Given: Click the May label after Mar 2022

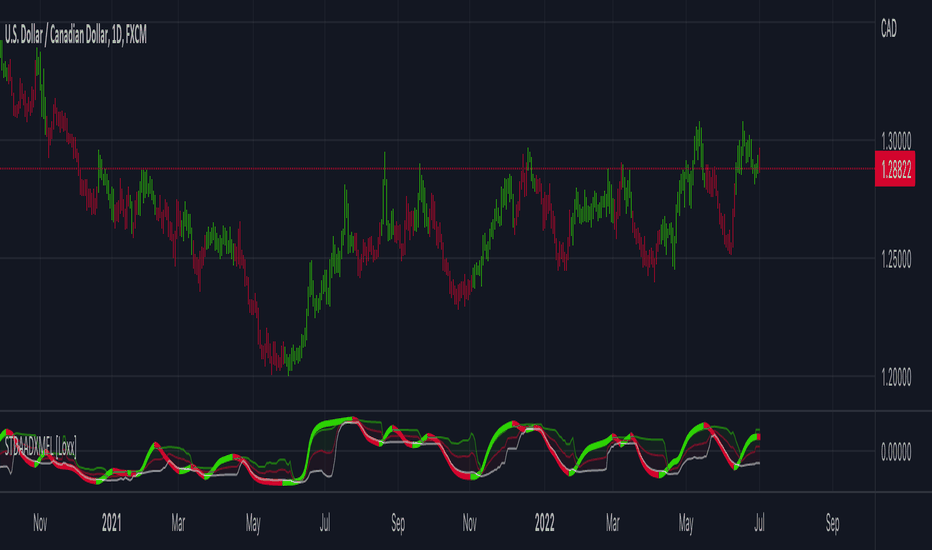Looking at the screenshot, I should (686, 523).
